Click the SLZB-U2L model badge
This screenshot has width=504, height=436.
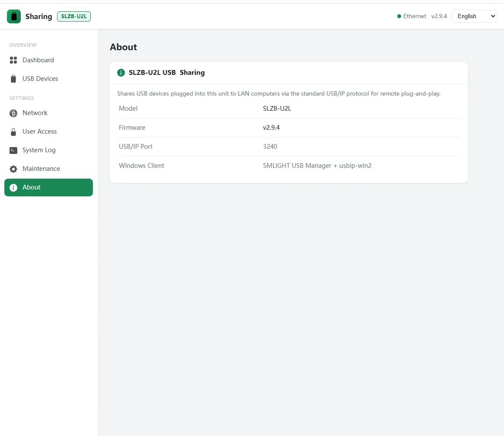coord(74,16)
